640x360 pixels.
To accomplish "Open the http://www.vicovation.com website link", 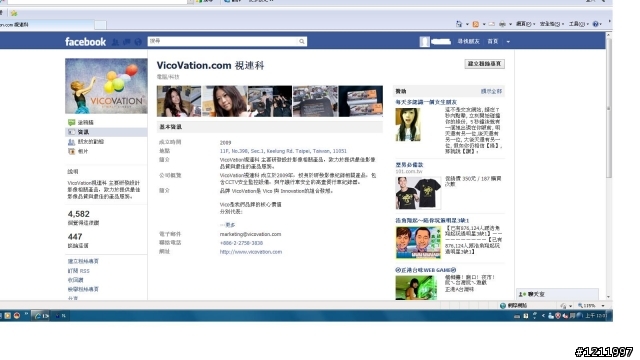I will tap(251, 252).
